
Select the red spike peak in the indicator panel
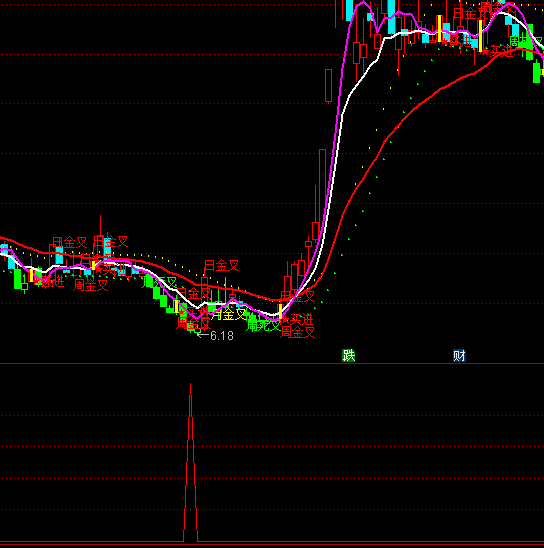(190, 385)
